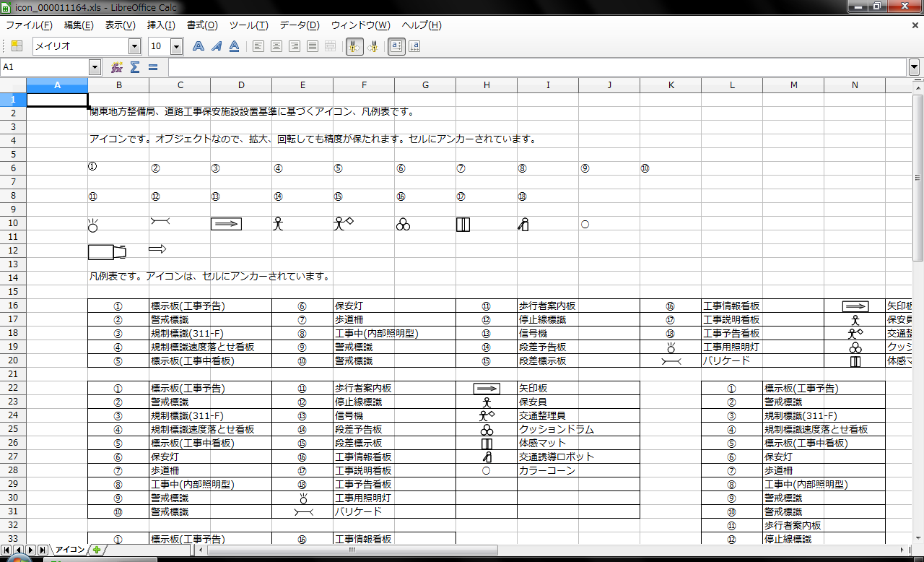Open the データ(D) menu
This screenshot has width=924, height=562.
click(300, 25)
